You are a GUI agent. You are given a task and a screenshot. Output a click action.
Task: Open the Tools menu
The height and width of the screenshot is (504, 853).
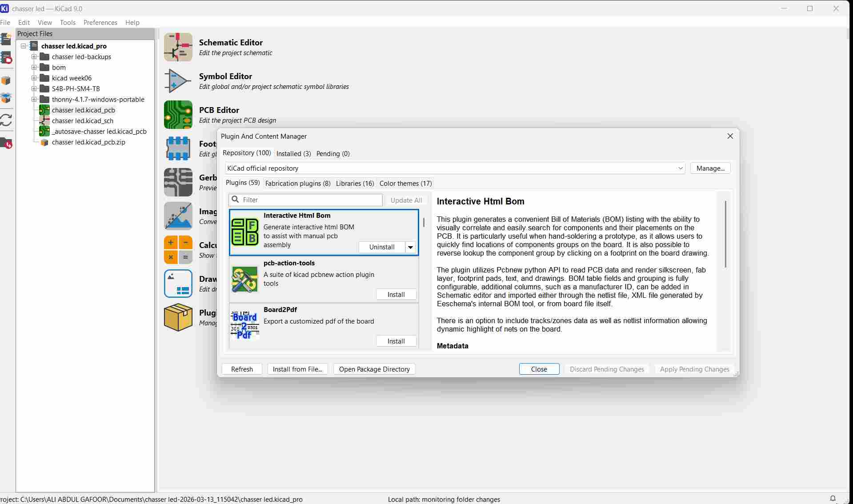(x=68, y=22)
